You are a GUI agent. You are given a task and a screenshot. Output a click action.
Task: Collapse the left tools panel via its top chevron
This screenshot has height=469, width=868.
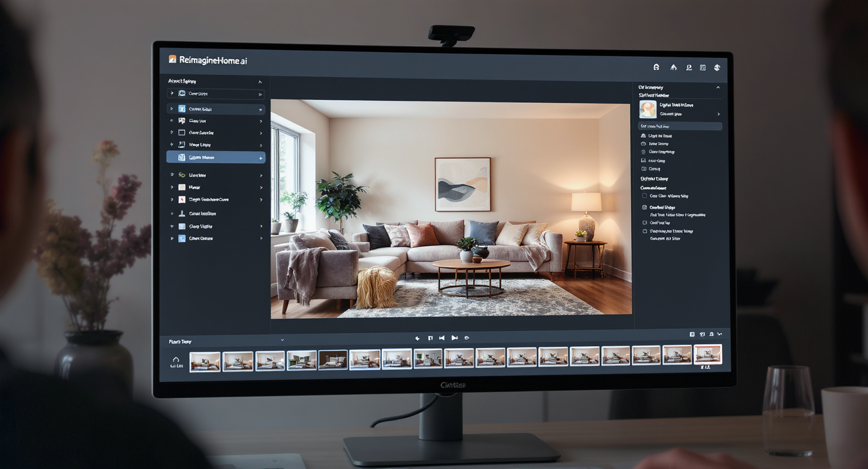click(261, 80)
